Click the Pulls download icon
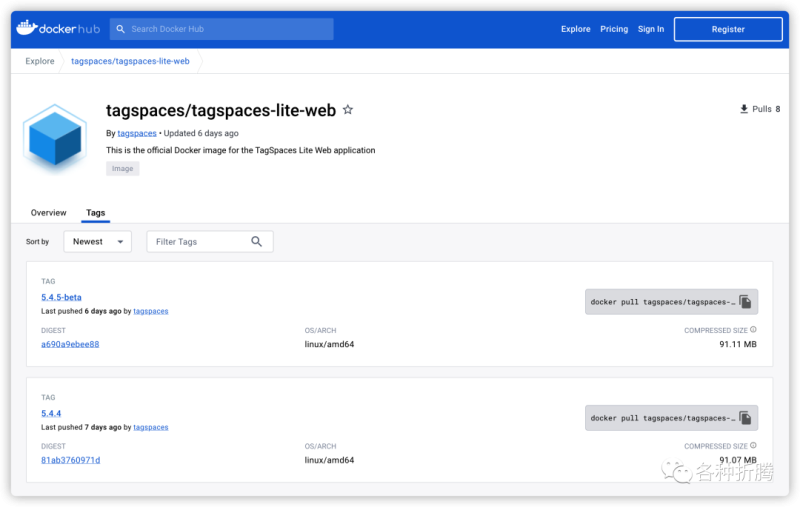This screenshot has height=507, width=800. 744,109
